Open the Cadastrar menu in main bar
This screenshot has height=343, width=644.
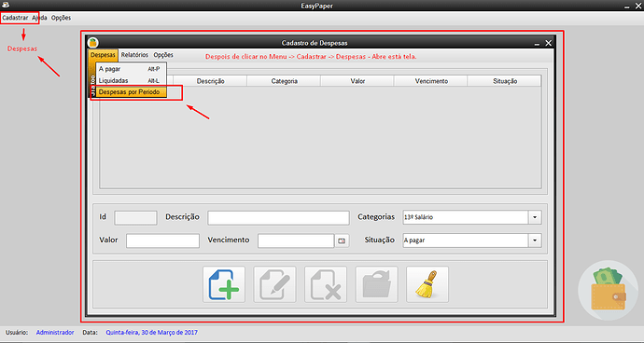[x=15, y=18]
